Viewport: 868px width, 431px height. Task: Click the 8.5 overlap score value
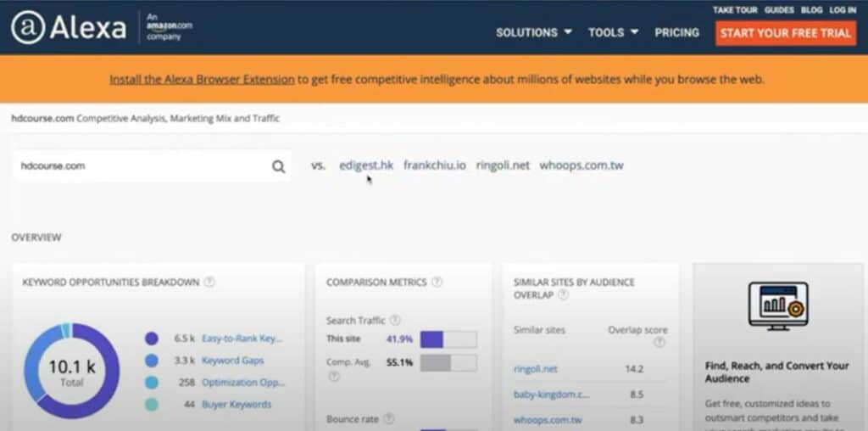(x=636, y=395)
